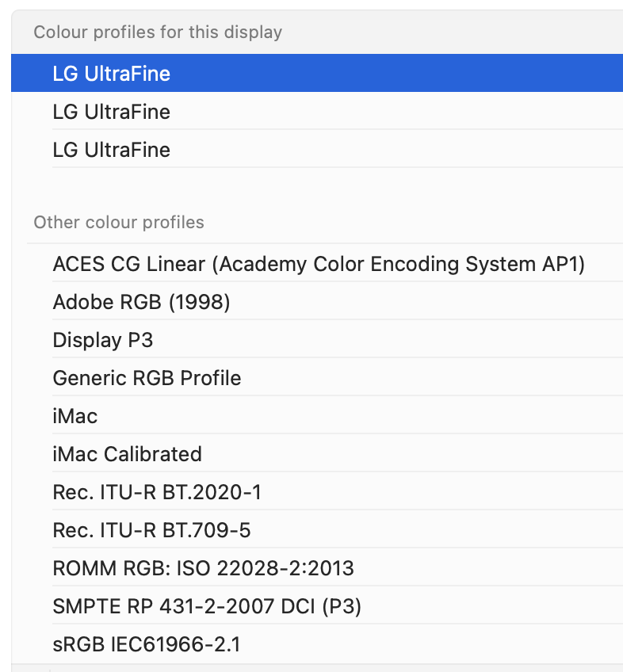Select Generic RGB Profile
The image size is (623, 672).
pos(147,378)
